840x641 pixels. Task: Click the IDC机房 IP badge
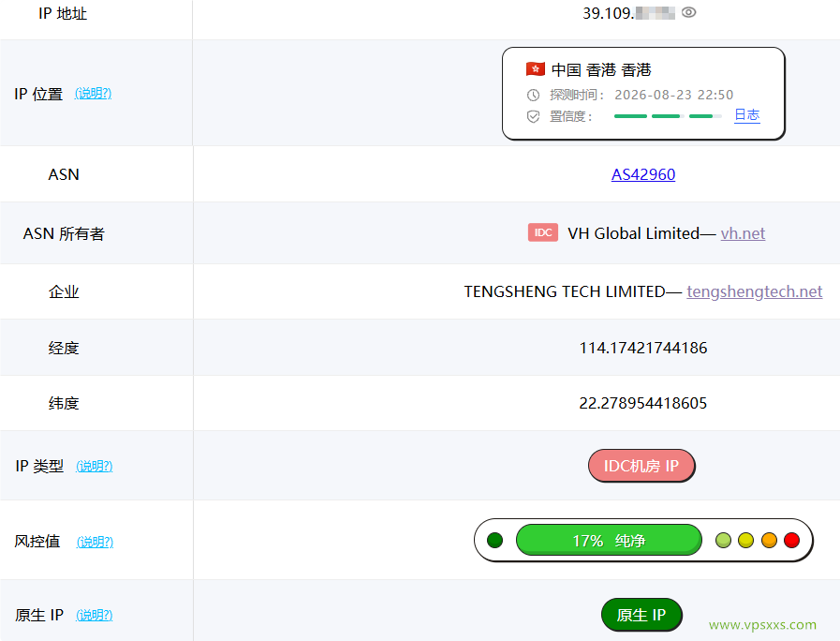[641, 466]
